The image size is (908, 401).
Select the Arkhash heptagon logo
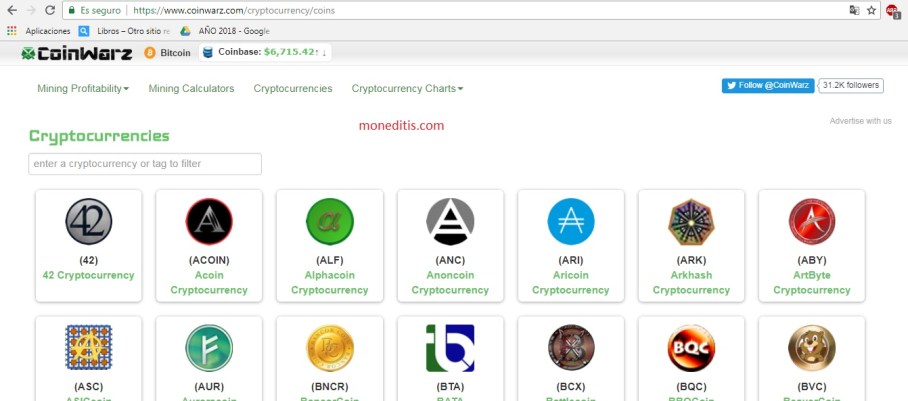(691, 221)
